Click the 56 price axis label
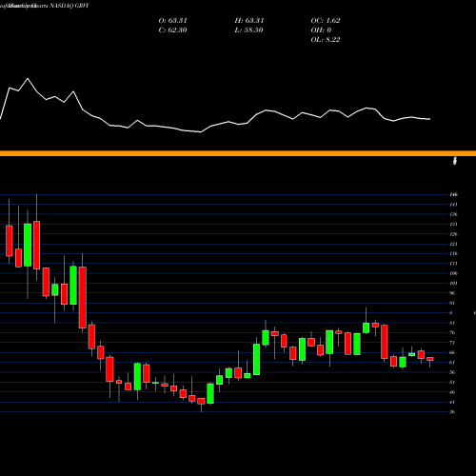Image resolution: width=476 pixels, height=476 pixels. coord(452,372)
